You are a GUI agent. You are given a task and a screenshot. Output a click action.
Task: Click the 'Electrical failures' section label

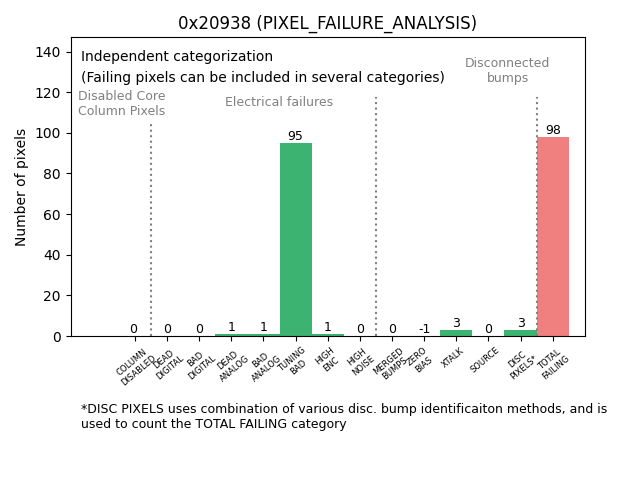point(279,102)
